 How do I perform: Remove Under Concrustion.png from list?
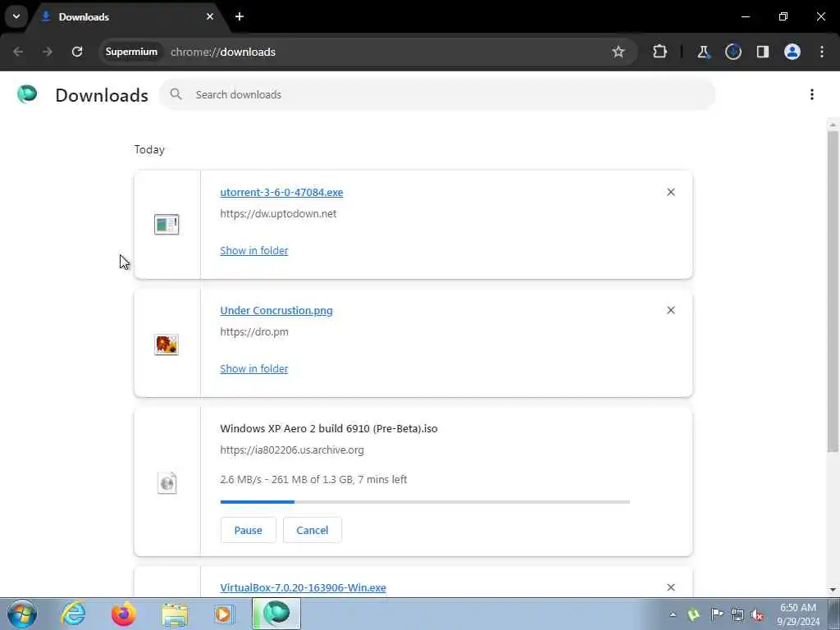pyautogui.click(x=671, y=310)
